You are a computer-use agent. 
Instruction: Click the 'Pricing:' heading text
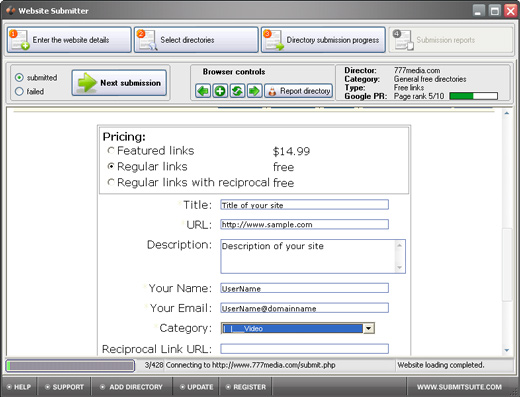[124, 137]
